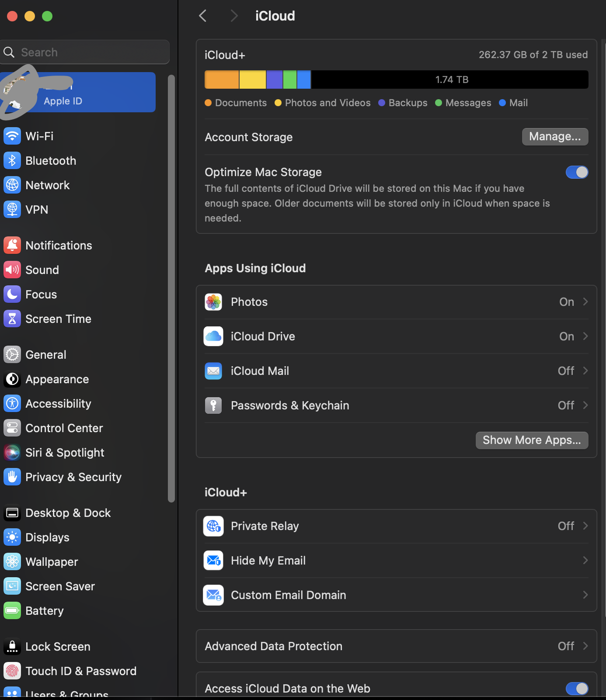This screenshot has width=606, height=700.
Task: Click the Screen Saver icon
Action: coord(12,586)
